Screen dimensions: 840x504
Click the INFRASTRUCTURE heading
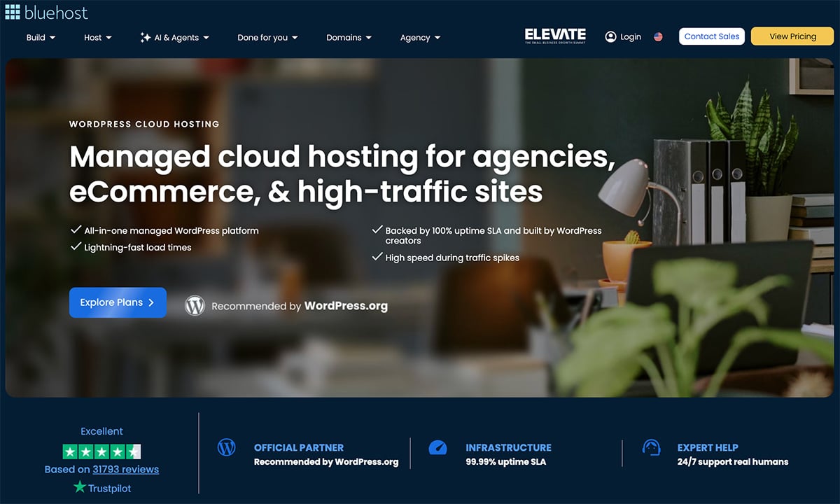(x=508, y=447)
